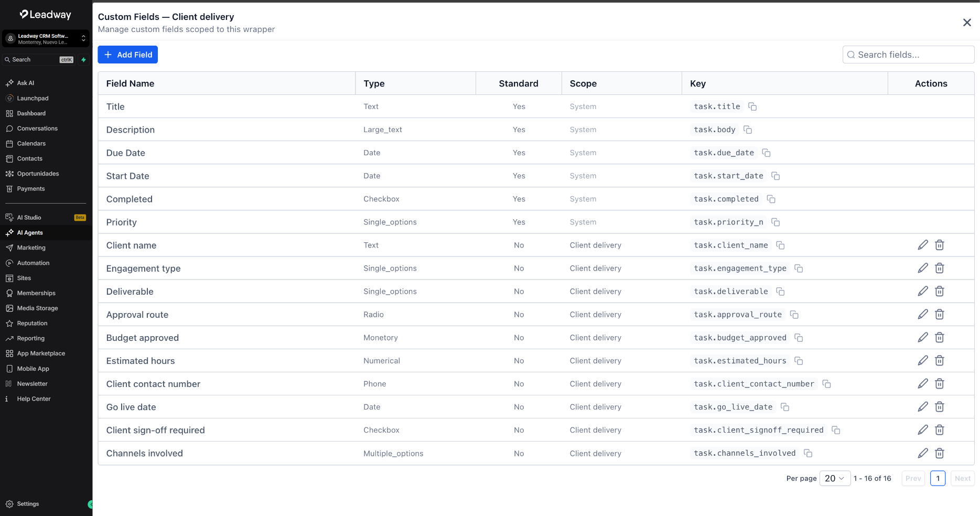Click the Add Field button
980x516 pixels.
coord(127,55)
